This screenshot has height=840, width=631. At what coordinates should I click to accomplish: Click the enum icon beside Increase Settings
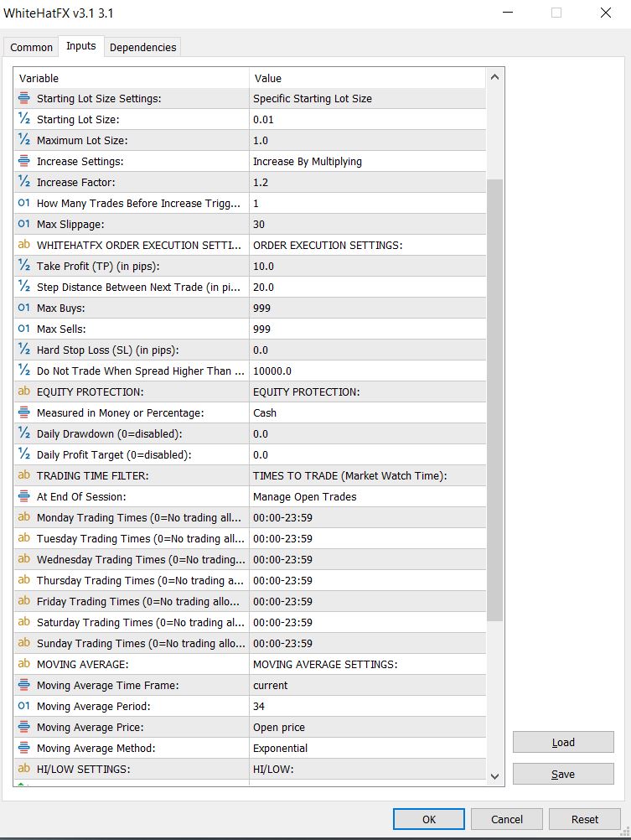24,161
